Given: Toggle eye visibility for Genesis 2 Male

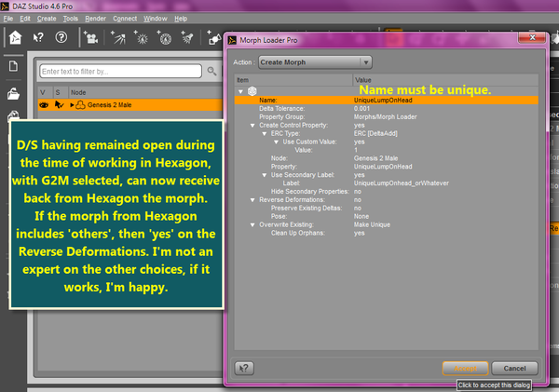Looking at the screenshot, I should [x=44, y=105].
